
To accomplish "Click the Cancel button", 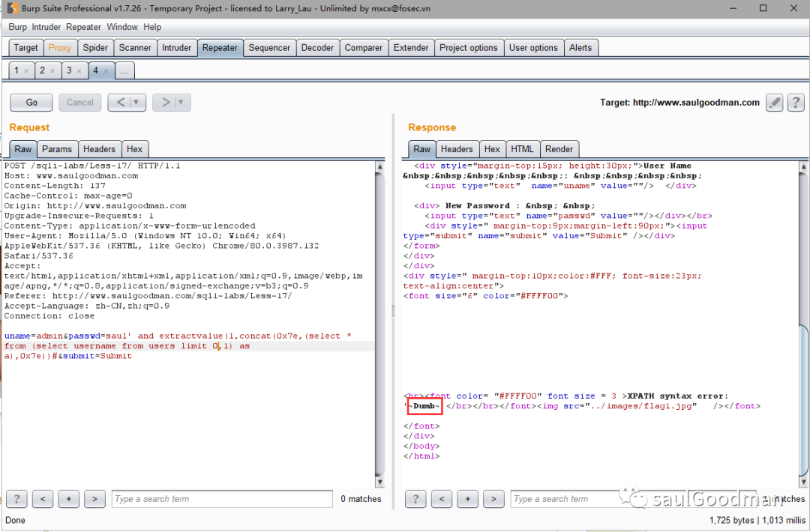I will [80, 102].
